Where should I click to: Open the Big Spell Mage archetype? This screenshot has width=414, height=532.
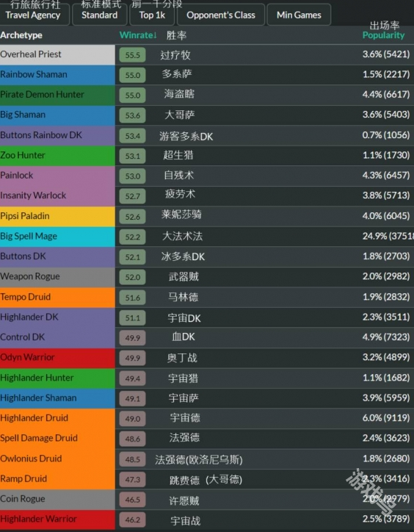57,237
